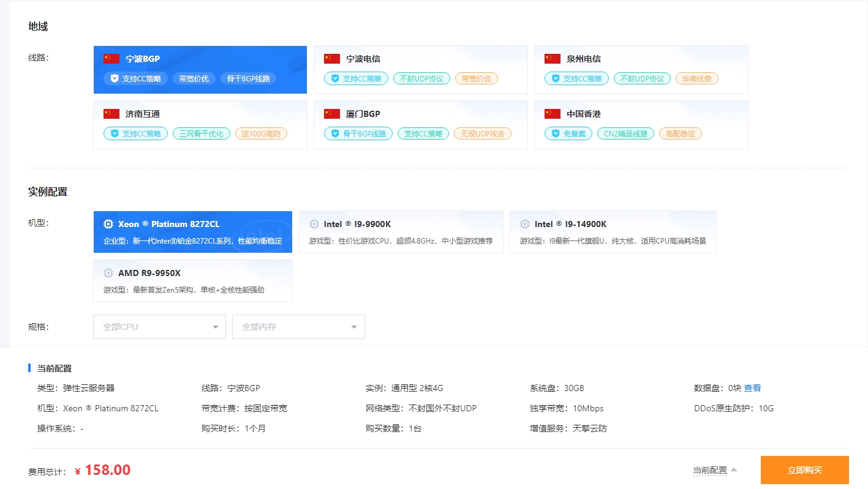The width and height of the screenshot is (868, 489).
Task: Click the shield icon in 济南互通's 支持CC策略 tag
Action: pyautogui.click(x=115, y=133)
